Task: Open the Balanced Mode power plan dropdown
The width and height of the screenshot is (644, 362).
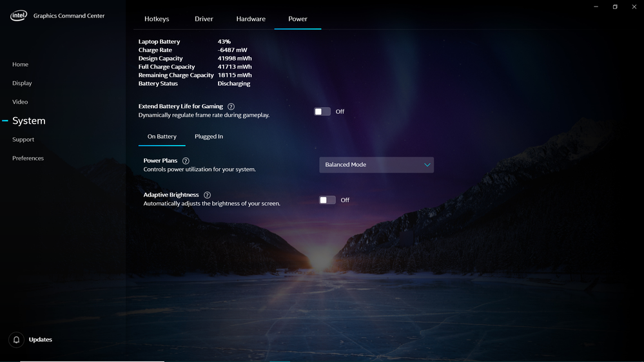Action: pos(376,165)
